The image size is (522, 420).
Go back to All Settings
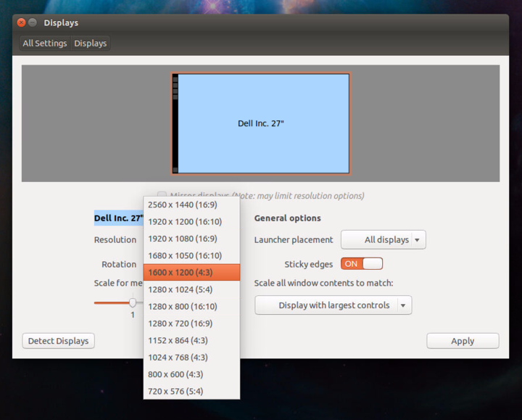(x=44, y=44)
